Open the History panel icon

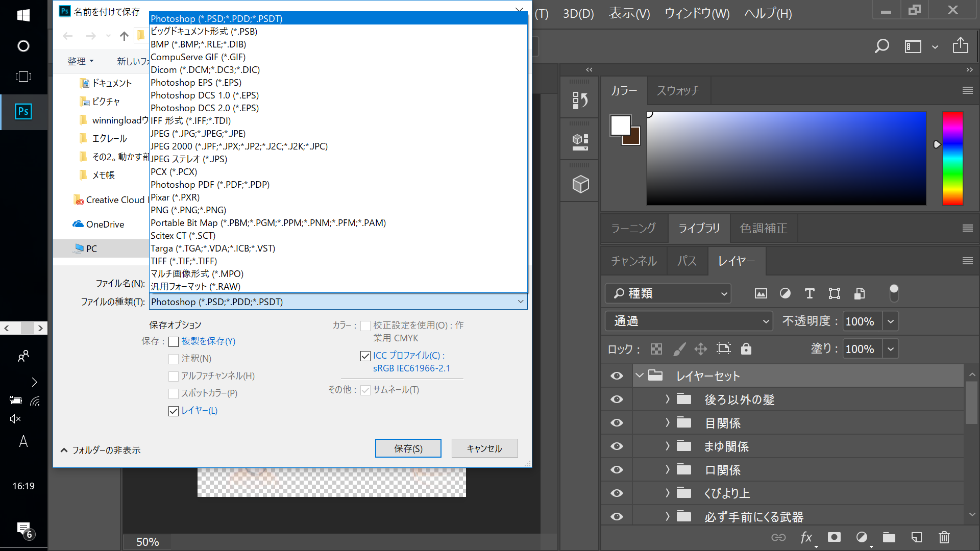point(580,101)
